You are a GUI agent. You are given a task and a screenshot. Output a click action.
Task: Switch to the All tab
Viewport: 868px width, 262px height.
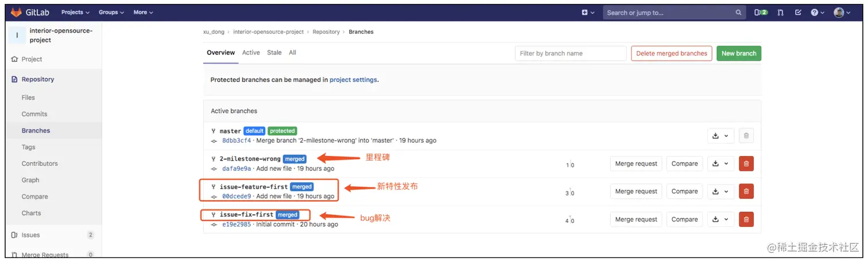pyautogui.click(x=292, y=53)
